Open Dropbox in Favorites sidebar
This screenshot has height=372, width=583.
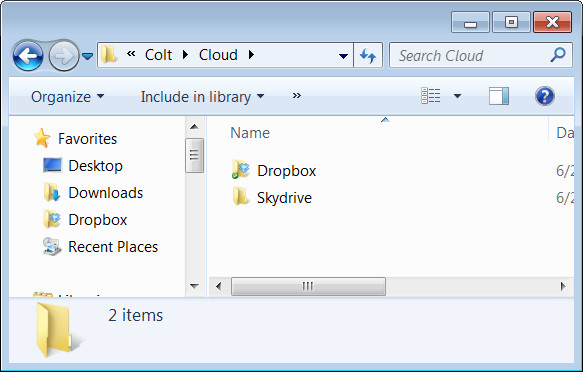[x=98, y=220]
